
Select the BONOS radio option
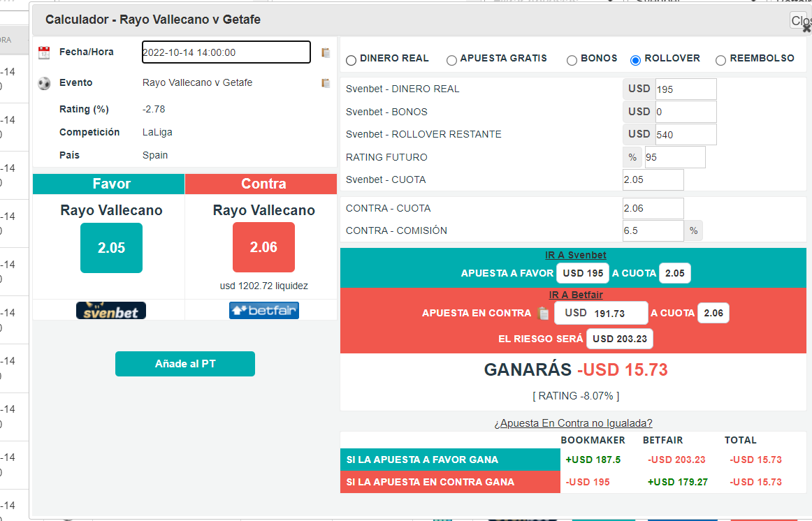[x=572, y=60]
